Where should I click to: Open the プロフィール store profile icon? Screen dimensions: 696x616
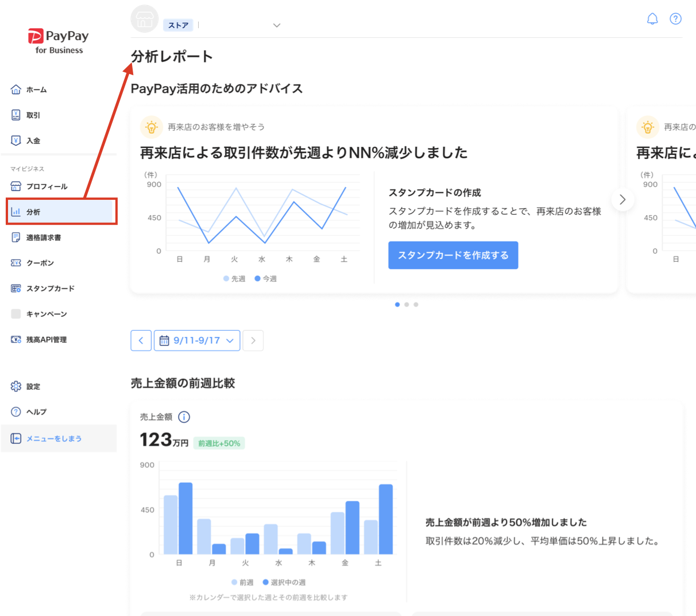pos(16,186)
